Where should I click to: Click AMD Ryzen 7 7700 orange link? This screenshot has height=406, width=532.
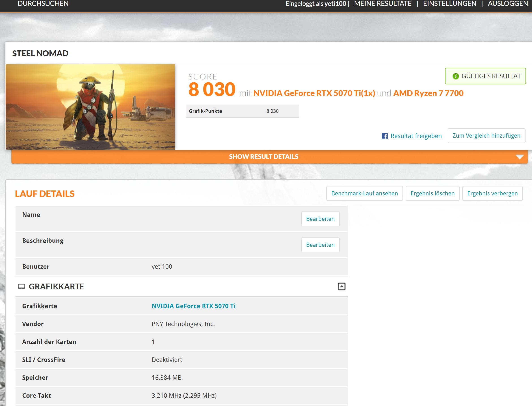point(428,93)
